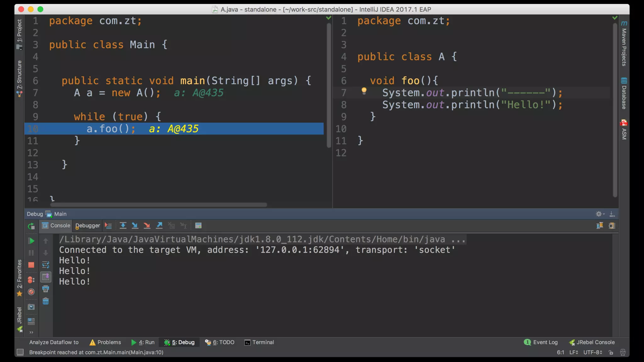
Task: Open the Terminal tool window tab
Action: pyautogui.click(x=259, y=342)
